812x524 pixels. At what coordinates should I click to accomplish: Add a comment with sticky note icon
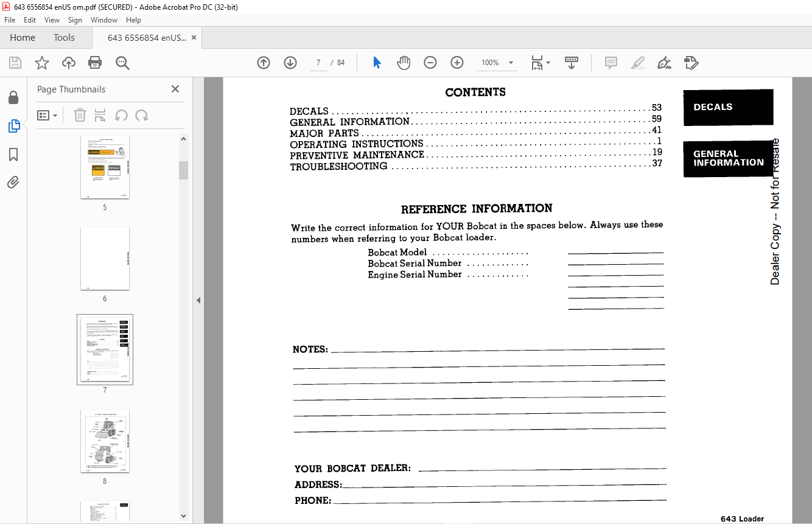(611, 63)
